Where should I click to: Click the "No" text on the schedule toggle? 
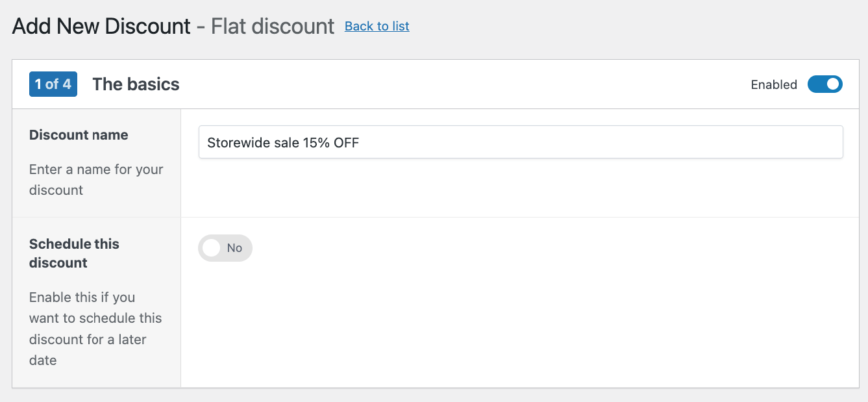click(234, 248)
